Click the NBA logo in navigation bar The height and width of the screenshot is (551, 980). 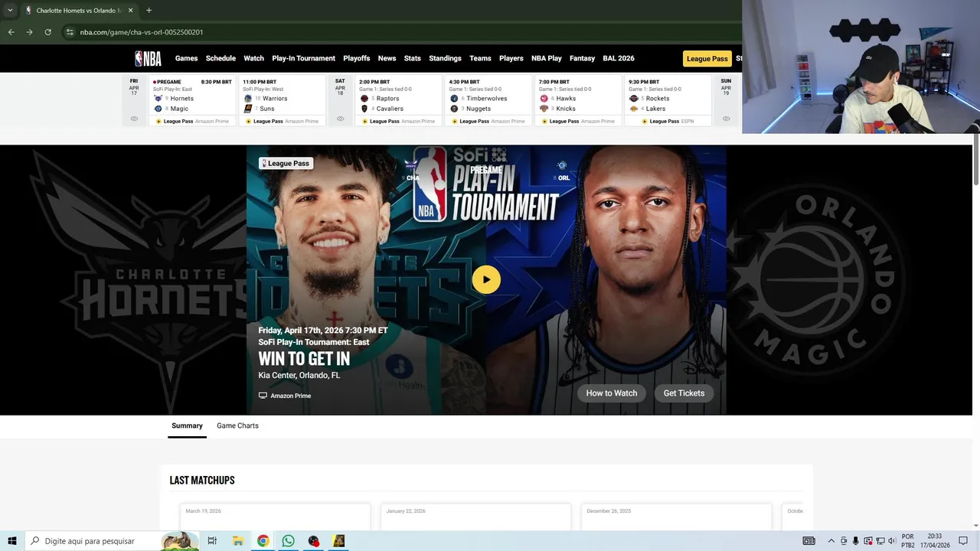tap(149, 58)
